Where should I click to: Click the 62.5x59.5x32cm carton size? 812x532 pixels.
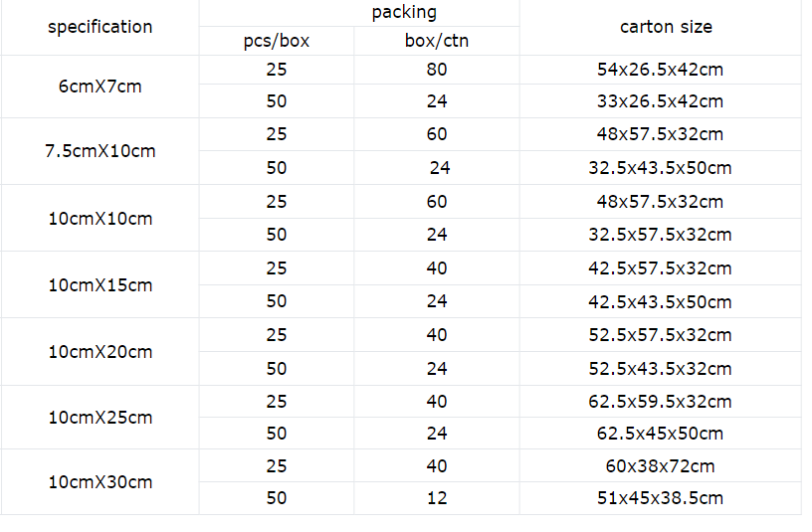click(x=660, y=402)
